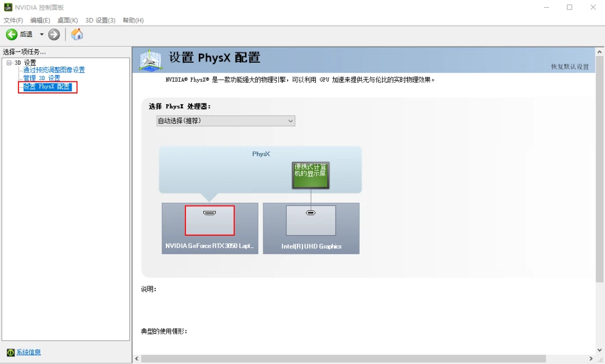Image resolution: width=605 pixels, height=364 pixels.
Task: Close the NVIDIA 控制面板 window
Action: point(593,7)
